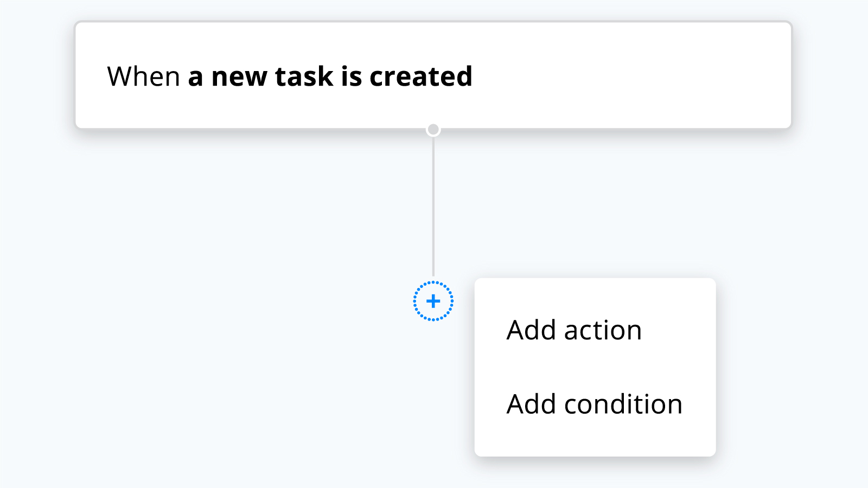Click the blank right side of the trigger card
868x488 pixels.
click(x=651, y=76)
